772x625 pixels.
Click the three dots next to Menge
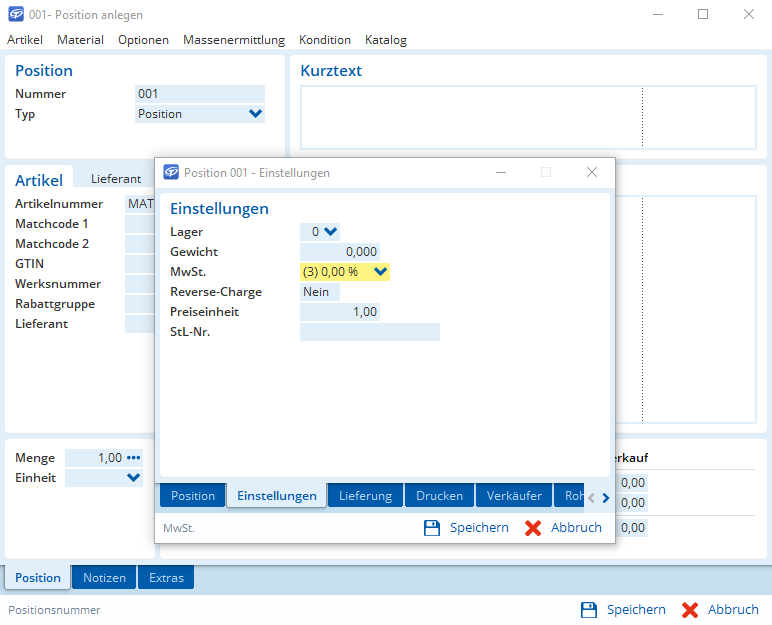(134, 458)
